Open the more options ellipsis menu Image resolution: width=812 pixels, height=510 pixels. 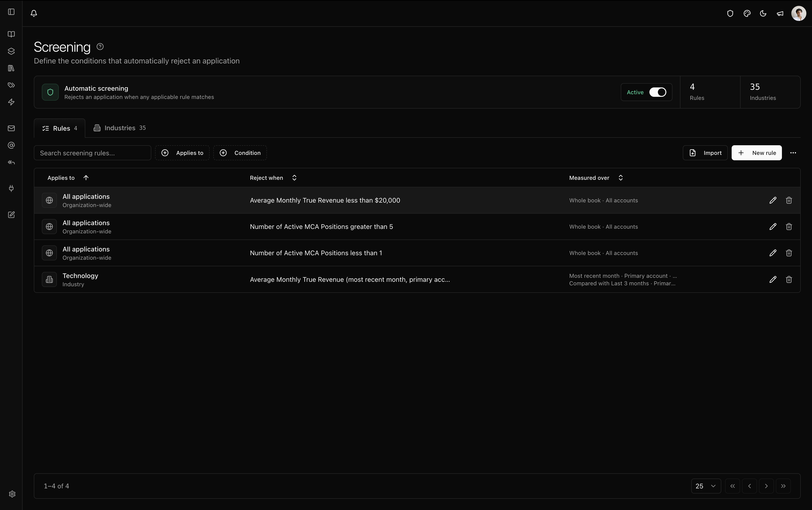click(x=793, y=153)
